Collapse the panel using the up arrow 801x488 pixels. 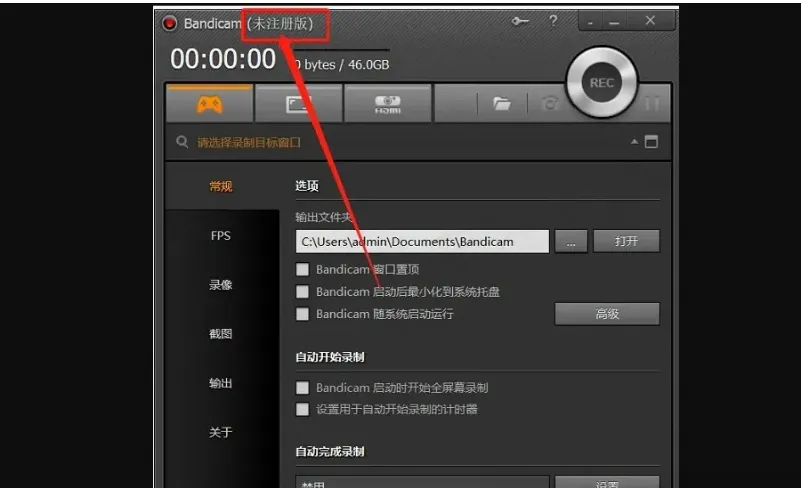point(634,142)
